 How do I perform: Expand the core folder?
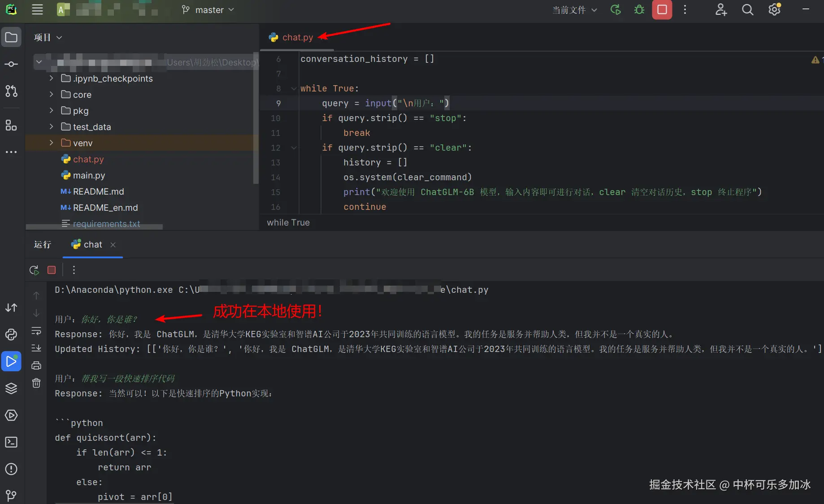51,94
